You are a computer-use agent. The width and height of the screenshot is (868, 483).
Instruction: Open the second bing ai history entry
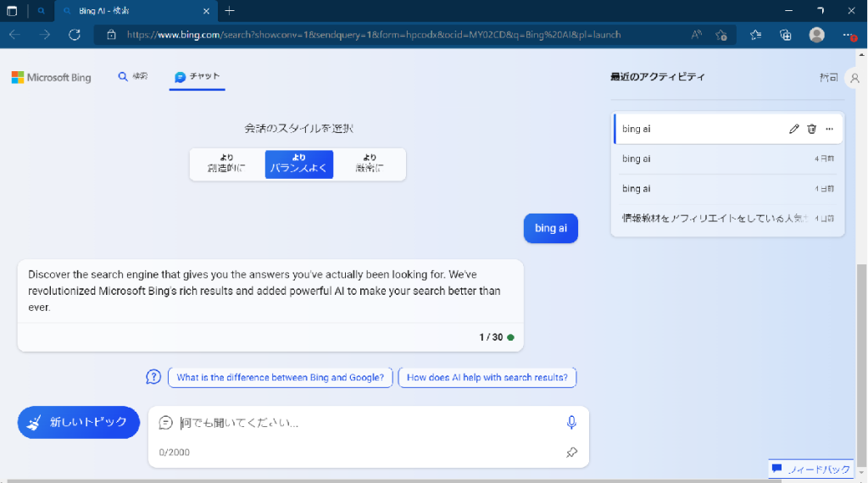[728, 158]
